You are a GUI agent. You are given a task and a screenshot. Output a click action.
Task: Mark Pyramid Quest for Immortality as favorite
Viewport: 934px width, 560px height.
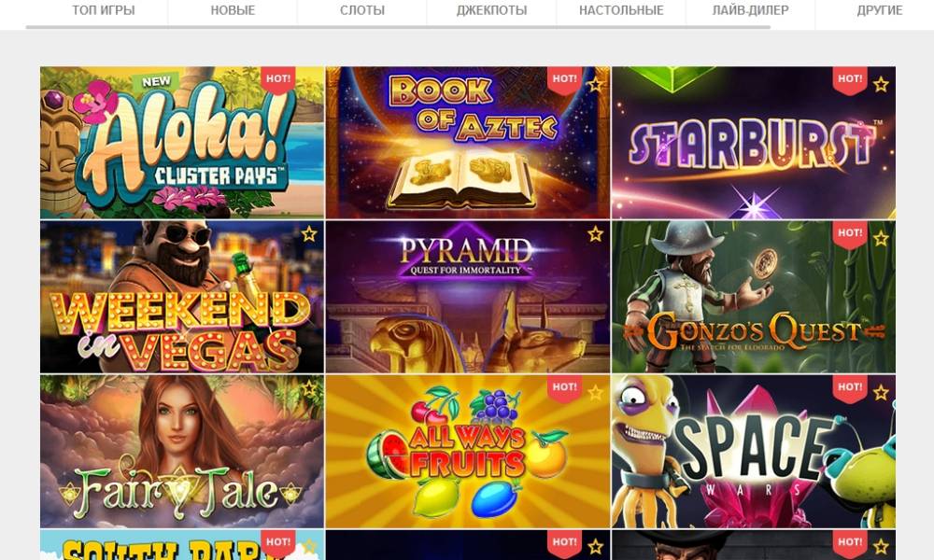(595, 234)
